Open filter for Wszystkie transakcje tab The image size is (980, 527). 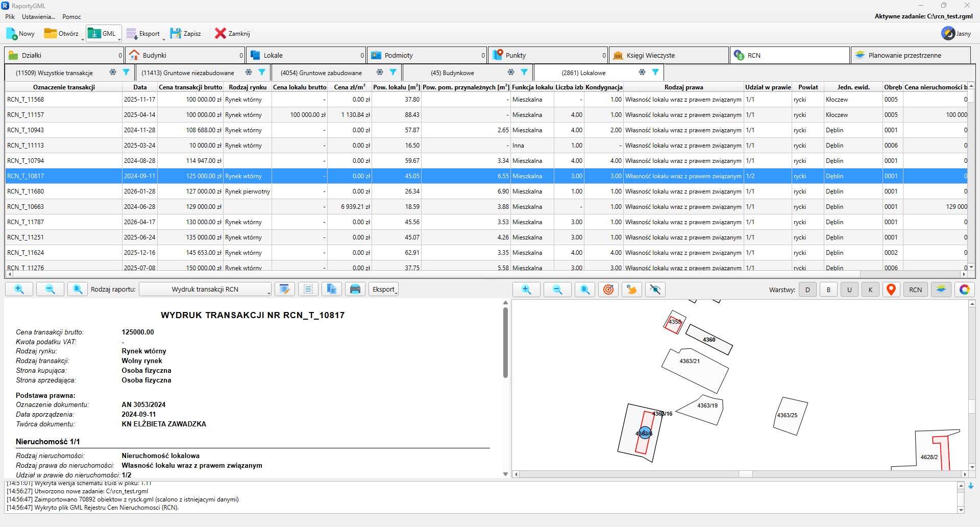126,73
